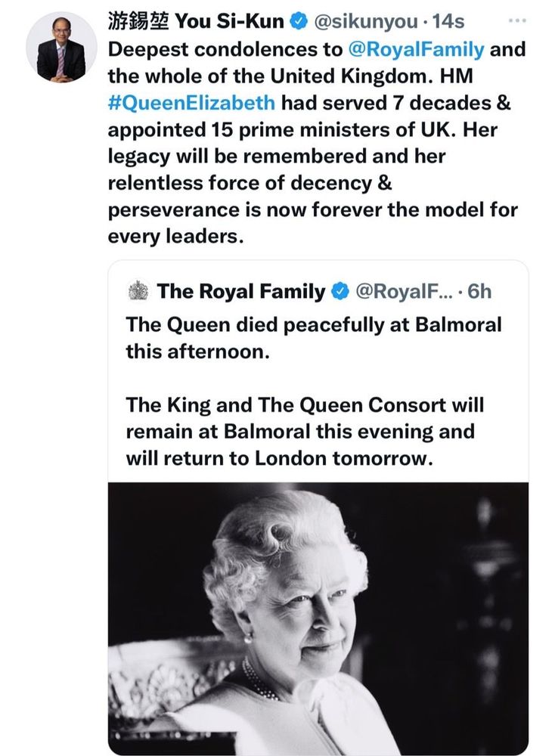555x756 pixels.
Task: Click the Royal Family crest avatar
Action: point(138,291)
